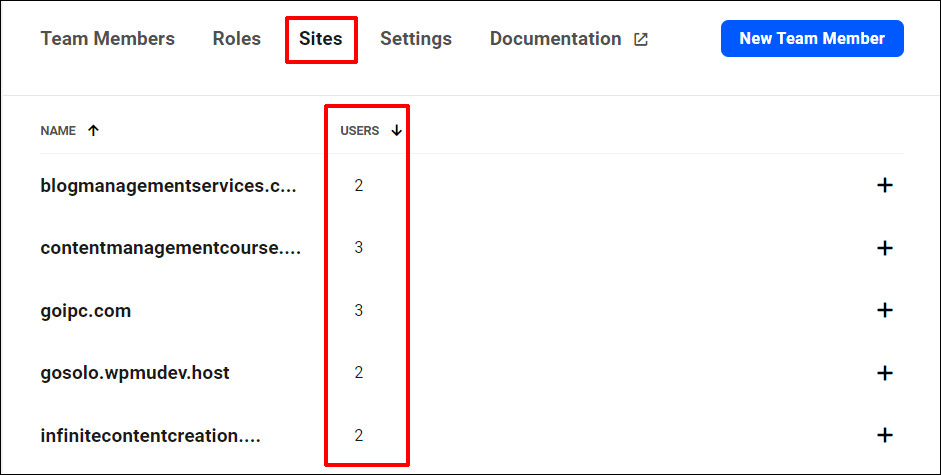Viewport: 941px width, 475px height.
Task: Switch to the Roles tab
Action: pos(236,39)
